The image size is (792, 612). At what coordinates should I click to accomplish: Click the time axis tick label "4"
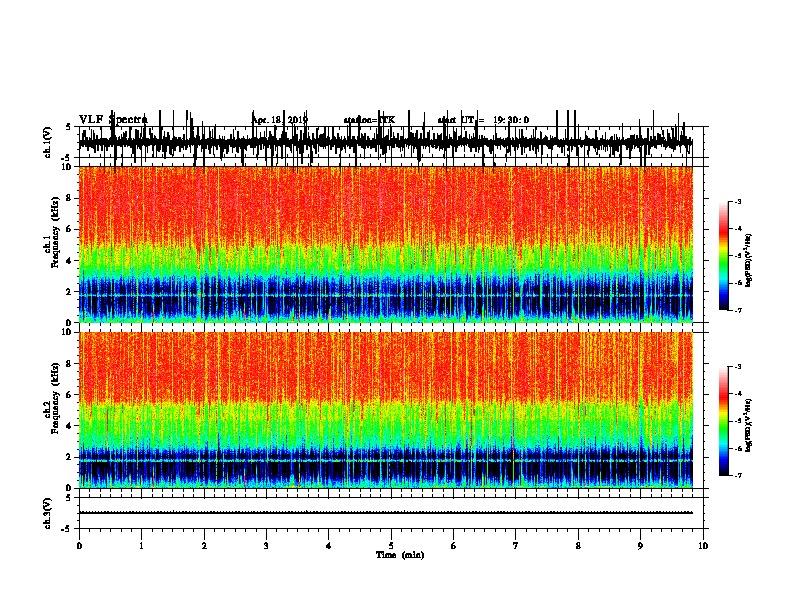click(x=329, y=546)
